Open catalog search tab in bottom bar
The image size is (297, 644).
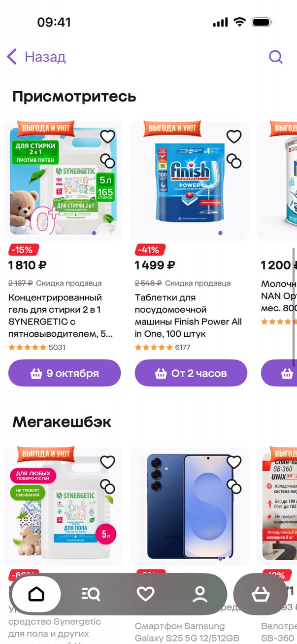point(91,594)
